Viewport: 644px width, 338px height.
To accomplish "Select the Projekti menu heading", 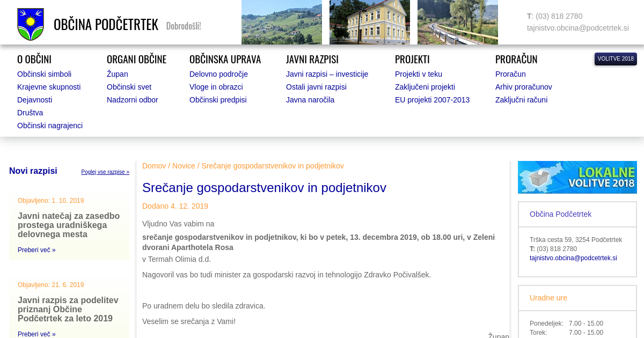I will tap(412, 59).
